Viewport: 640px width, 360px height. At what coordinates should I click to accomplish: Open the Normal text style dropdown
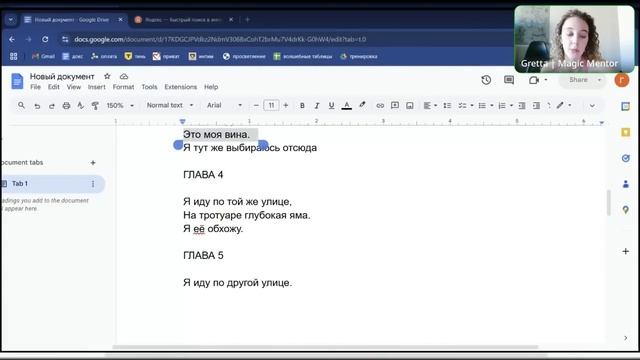(170, 105)
